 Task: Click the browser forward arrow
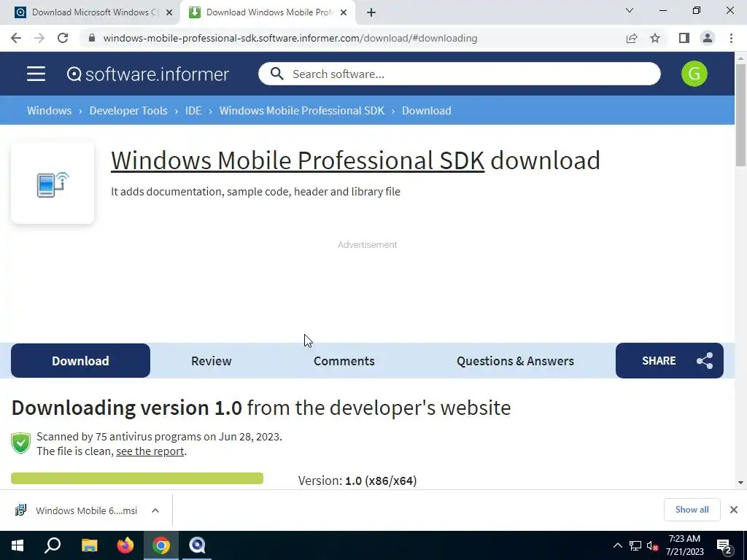[39, 38]
